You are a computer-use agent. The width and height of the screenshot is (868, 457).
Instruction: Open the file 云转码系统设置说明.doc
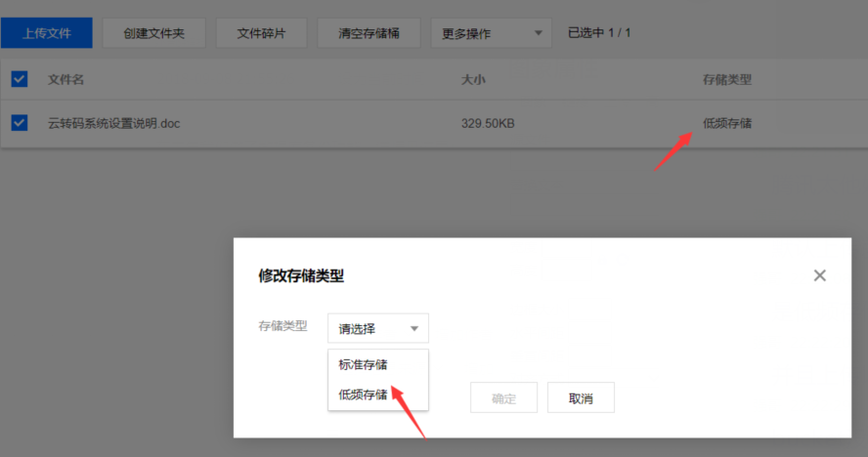[114, 123]
